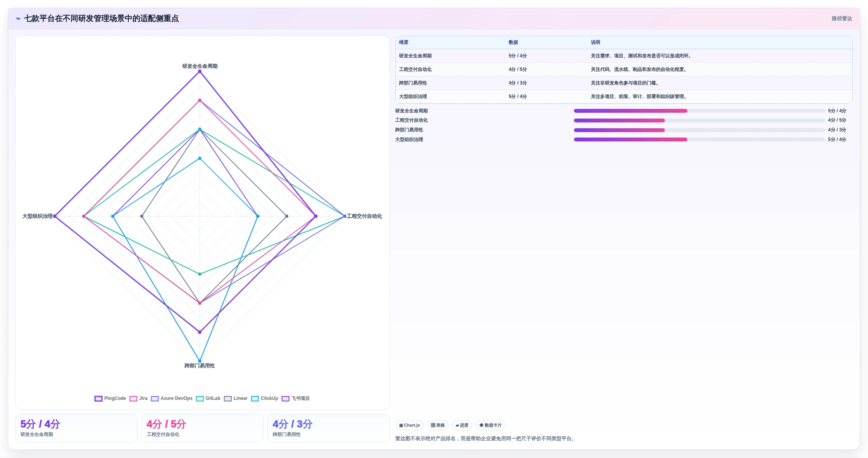Click the description starting 关注需求、项目、测试

pyautogui.click(x=642, y=56)
